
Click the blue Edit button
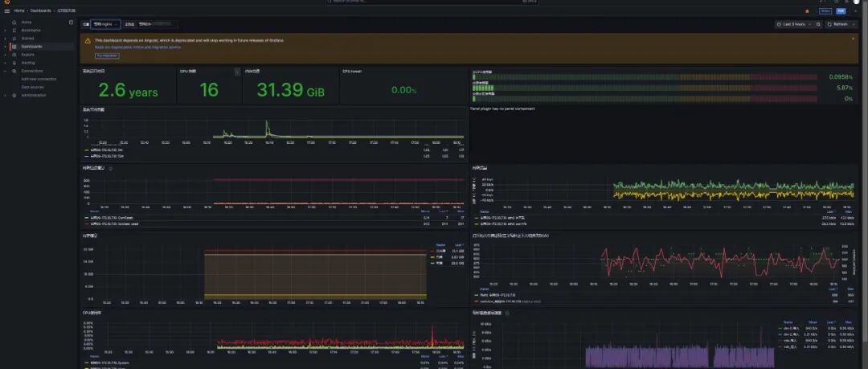pos(841,10)
